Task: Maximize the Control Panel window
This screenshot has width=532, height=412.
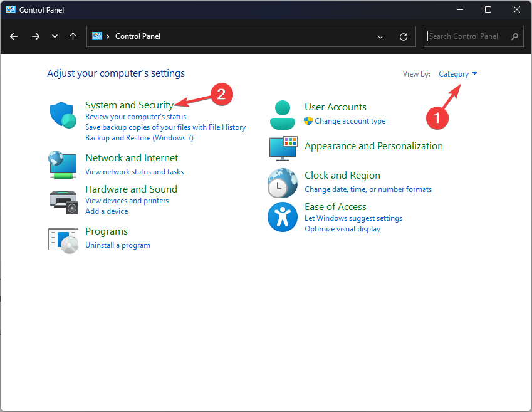Action: [x=488, y=9]
